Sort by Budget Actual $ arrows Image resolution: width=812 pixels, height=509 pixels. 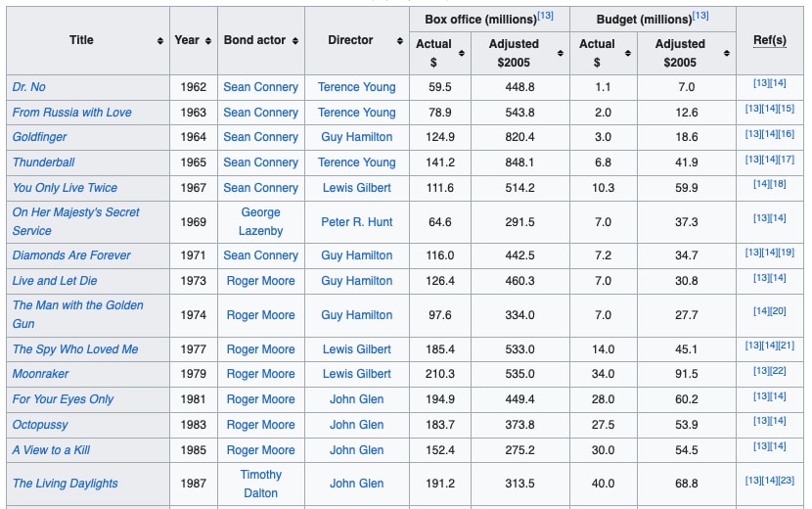tap(627, 54)
